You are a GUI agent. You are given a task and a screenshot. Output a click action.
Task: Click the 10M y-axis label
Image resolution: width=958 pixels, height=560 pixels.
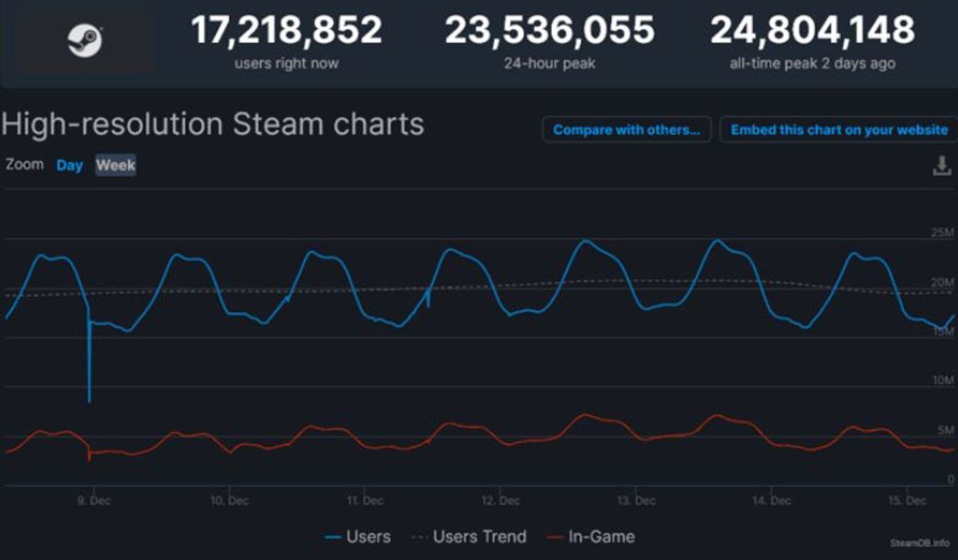point(943,380)
